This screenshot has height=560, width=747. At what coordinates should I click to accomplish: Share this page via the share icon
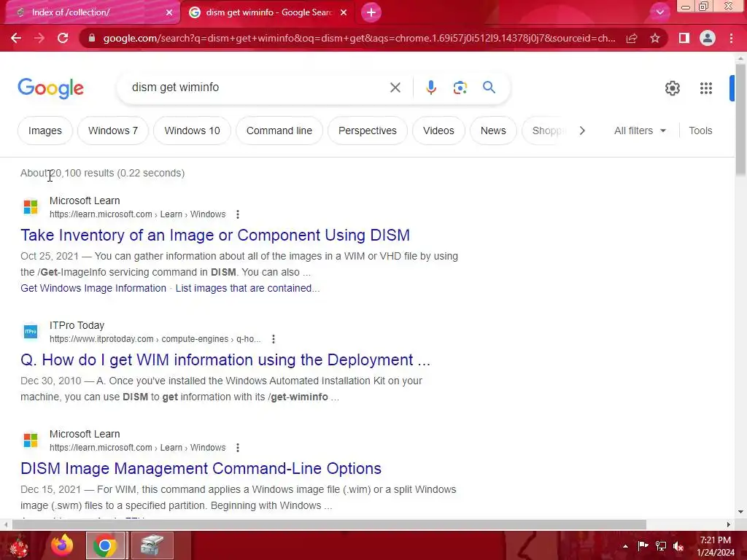click(x=632, y=38)
